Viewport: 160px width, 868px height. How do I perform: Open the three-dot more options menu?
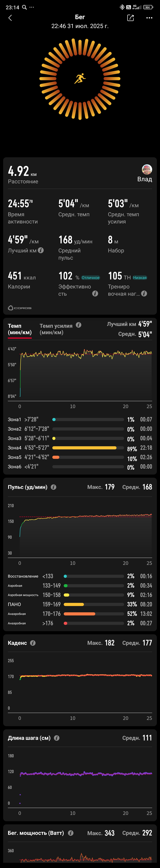[x=149, y=18]
